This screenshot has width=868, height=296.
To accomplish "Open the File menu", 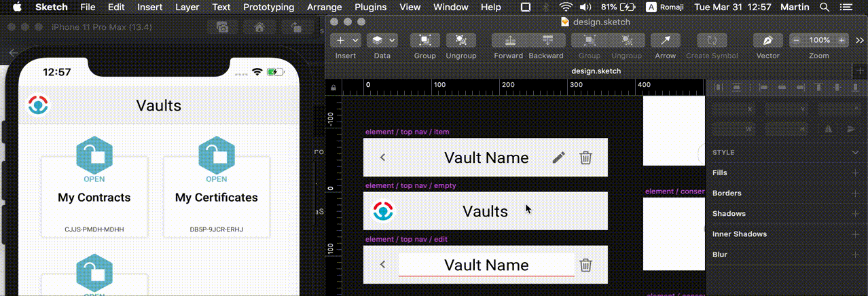I will click(x=88, y=7).
